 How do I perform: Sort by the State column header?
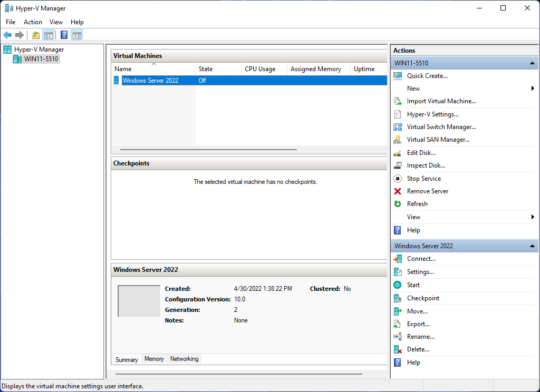click(x=218, y=69)
